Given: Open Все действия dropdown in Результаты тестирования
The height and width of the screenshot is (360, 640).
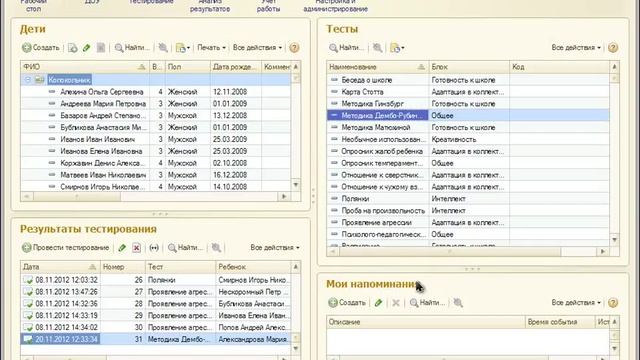Looking at the screenshot, I should (x=275, y=248).
